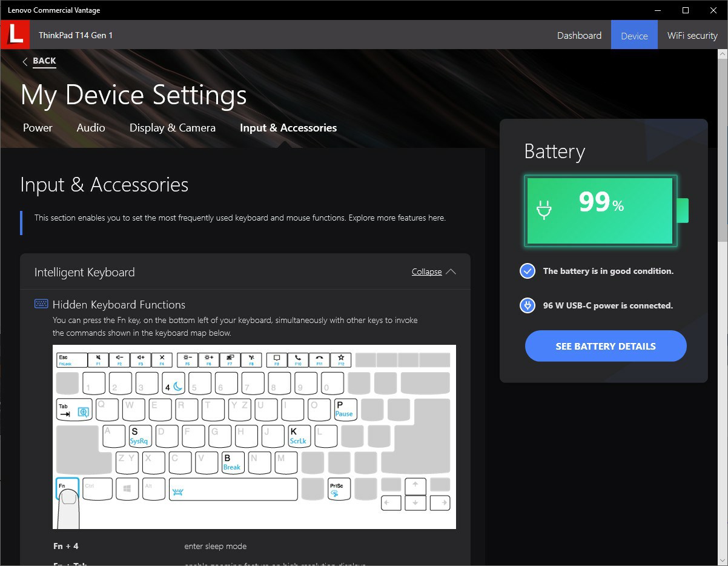The image size is (728, 566).
Task: Switch to Display & Camera tab
Action: click(173, 128)
